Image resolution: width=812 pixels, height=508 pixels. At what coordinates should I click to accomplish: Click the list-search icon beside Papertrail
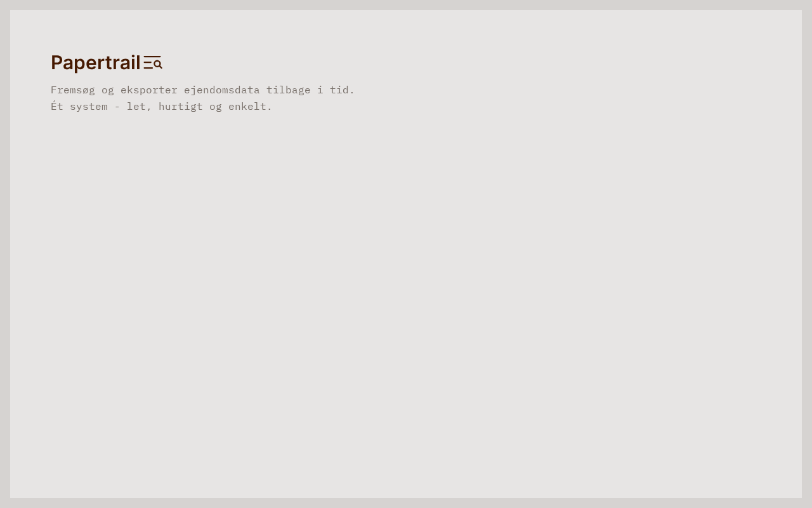click(x=153, y=62)
